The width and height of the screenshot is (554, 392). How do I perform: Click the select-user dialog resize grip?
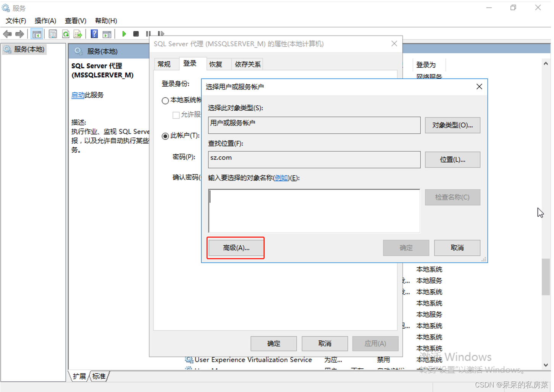pyautogui.click(x=484, y=259)
